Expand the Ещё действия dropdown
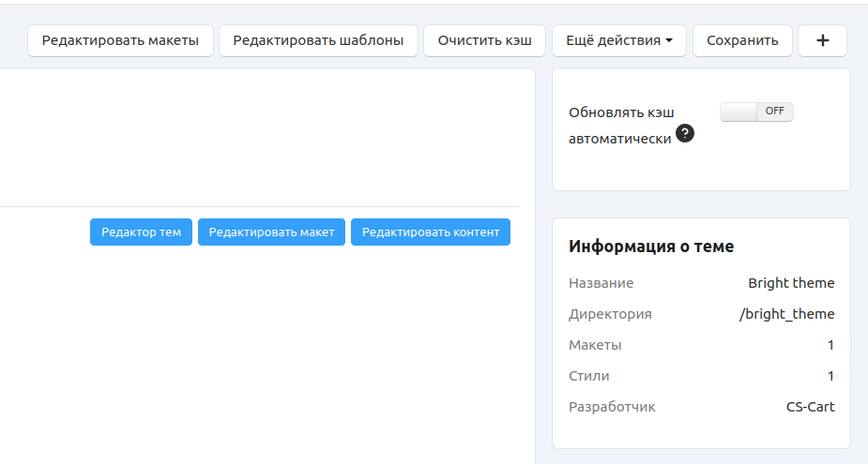 [x=619, y=41]
